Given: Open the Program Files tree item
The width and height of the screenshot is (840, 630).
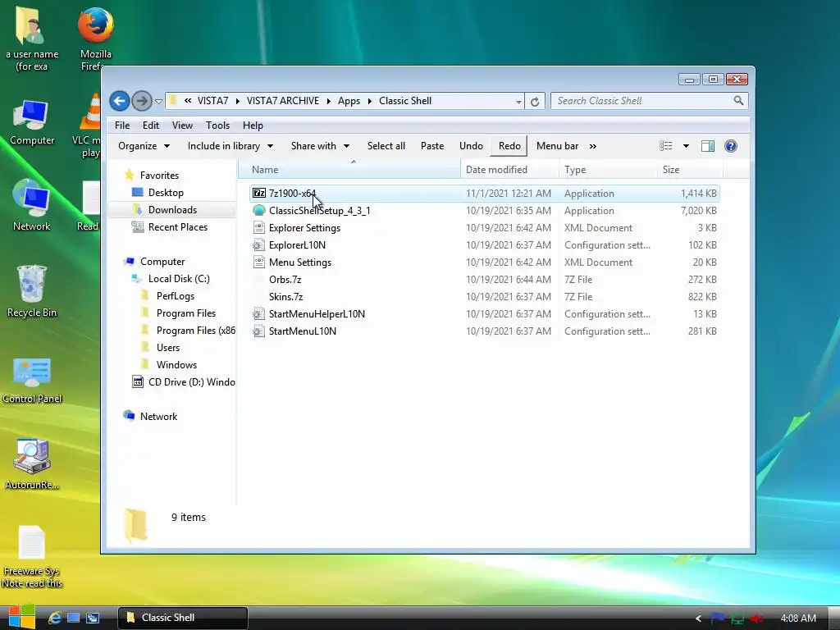Looking at the screenshot, I should [x=186, y=313].
